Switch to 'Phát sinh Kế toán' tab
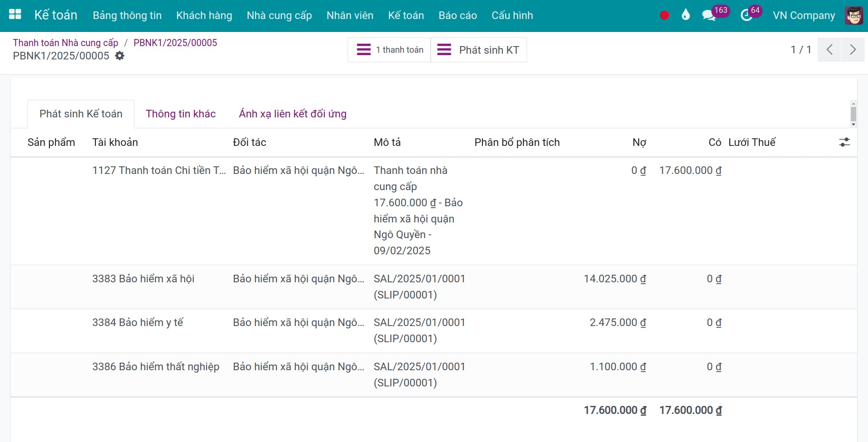This screenshot has width=868, height=442. pos(81,114)
